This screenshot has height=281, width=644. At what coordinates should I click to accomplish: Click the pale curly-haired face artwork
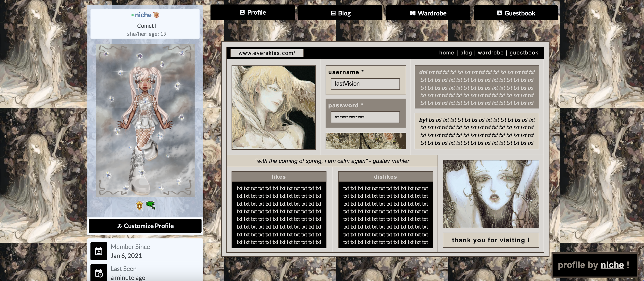[x=491, y=194]
